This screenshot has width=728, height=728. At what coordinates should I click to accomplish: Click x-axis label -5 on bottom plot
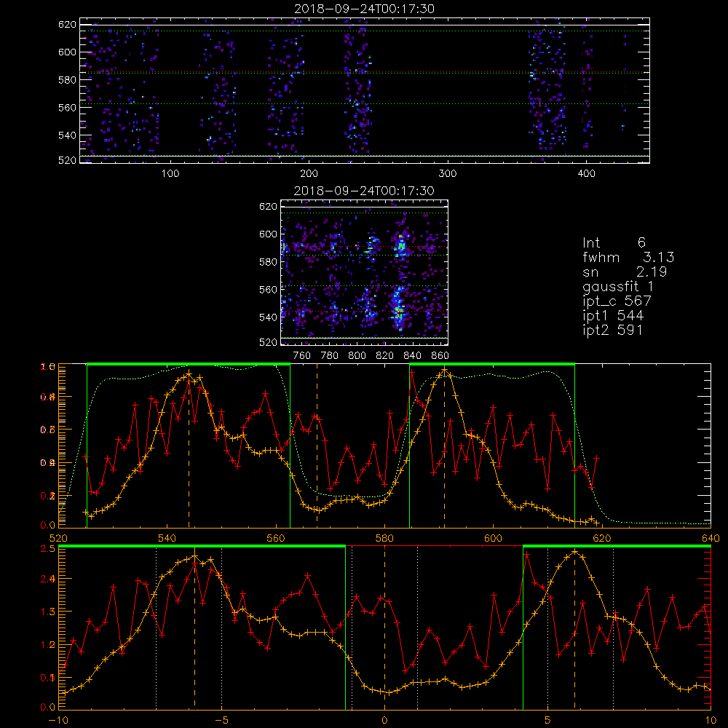click(x=221, y=720)
